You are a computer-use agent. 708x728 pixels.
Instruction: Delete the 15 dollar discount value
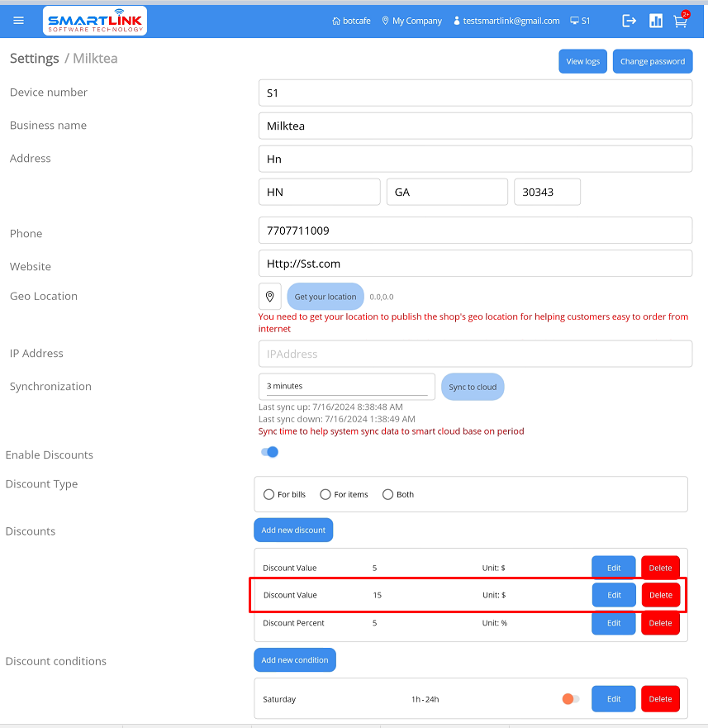pyautogui.click(x=660, y=595)
